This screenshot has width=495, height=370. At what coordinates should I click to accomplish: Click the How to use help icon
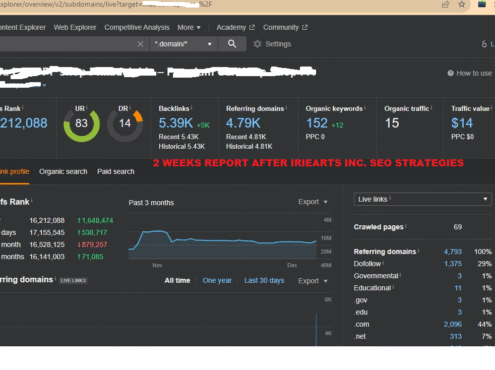tap(450, 73)
